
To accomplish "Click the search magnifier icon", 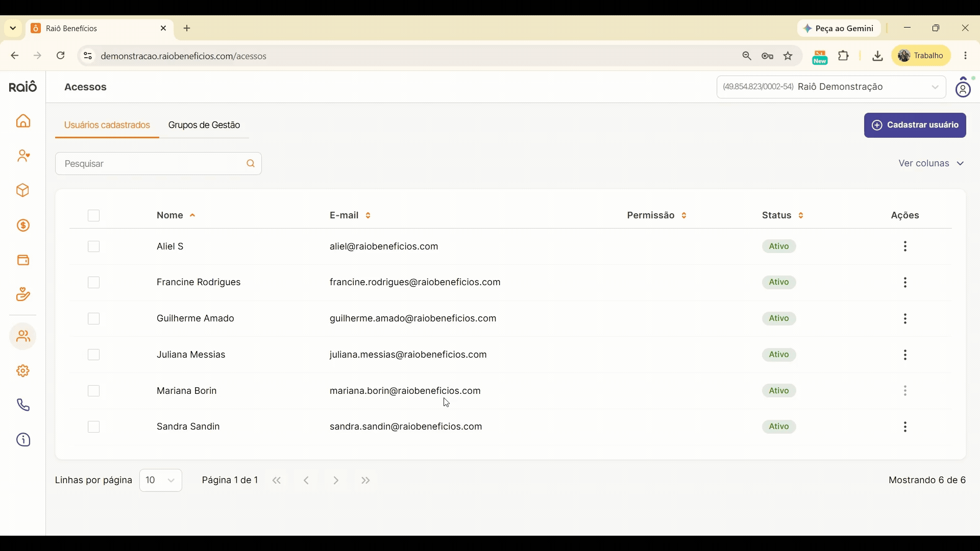I will coord(251,164).
